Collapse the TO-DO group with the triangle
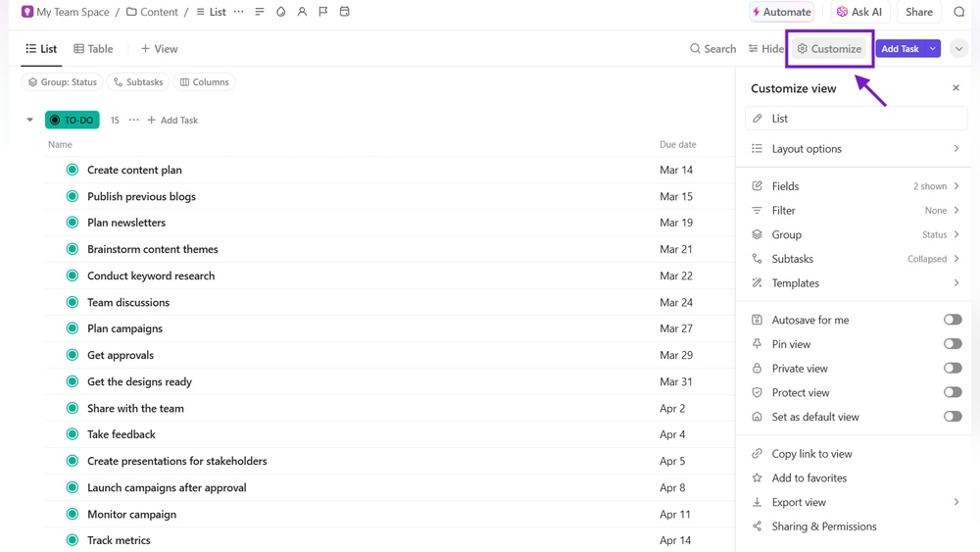This screenshot has width=980, height=552. click(x=30, y=121)
